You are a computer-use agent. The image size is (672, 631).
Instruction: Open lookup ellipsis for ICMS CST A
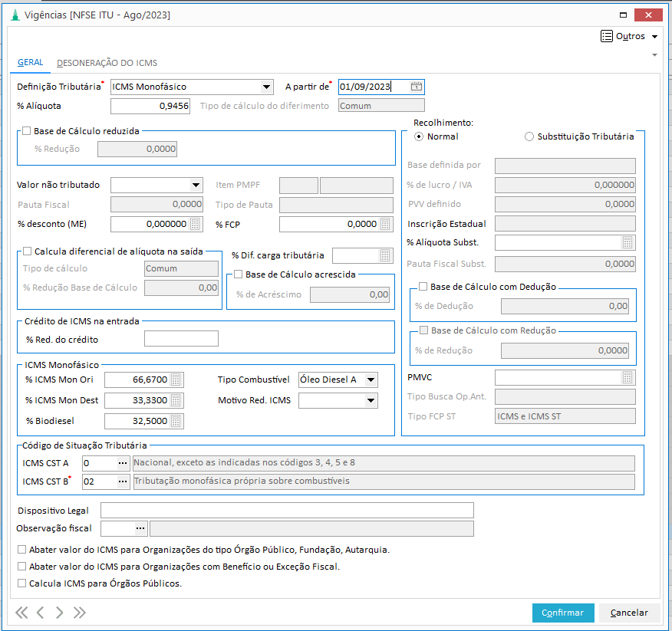(x=122, y=463)
